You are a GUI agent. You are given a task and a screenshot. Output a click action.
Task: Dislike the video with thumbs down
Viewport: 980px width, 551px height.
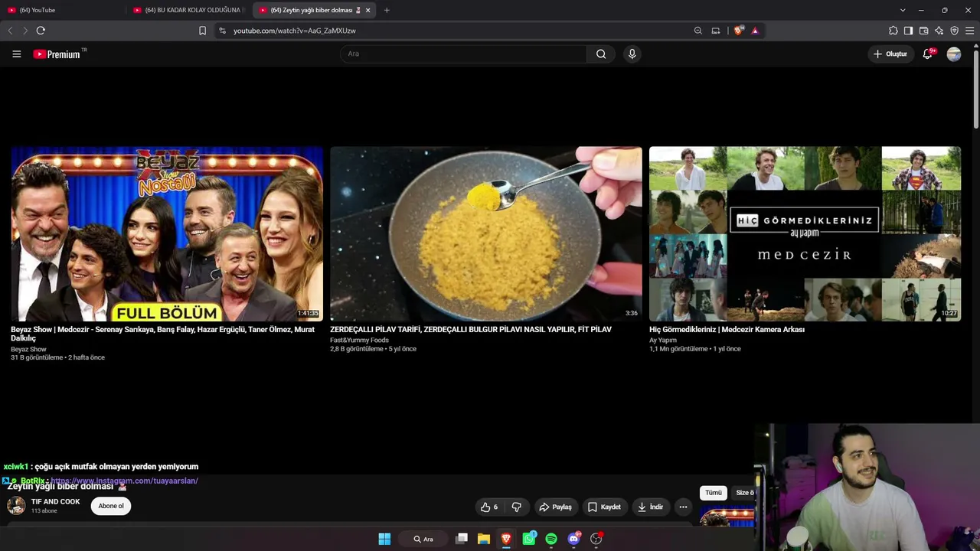[x=517, y=507]
